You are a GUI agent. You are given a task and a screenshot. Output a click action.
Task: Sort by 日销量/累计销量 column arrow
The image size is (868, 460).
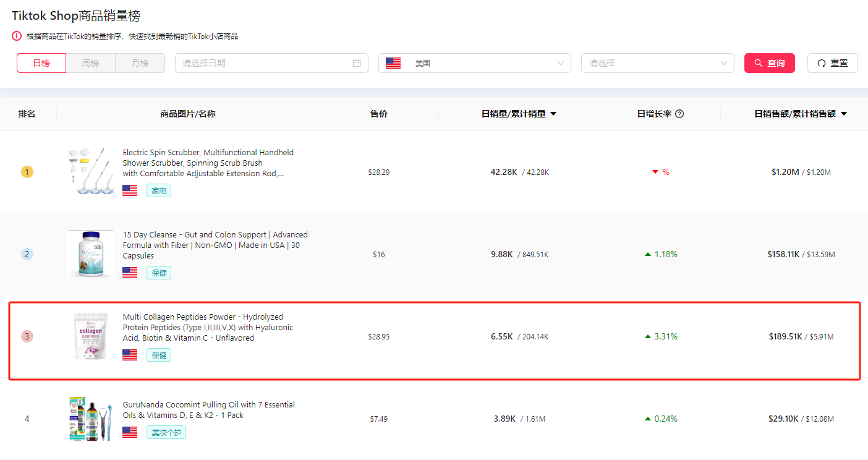coord(553,114)
